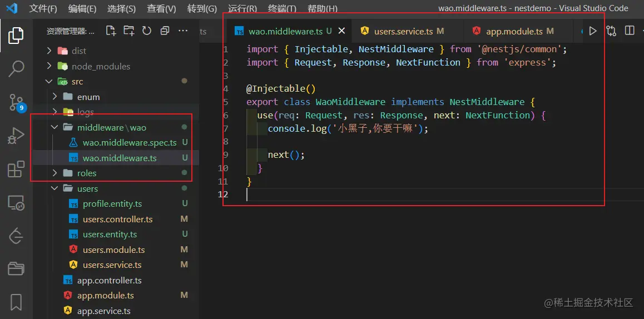Open wao.middleware.spec.ts in explorer

pyautogui.click(x=130, y=143)
